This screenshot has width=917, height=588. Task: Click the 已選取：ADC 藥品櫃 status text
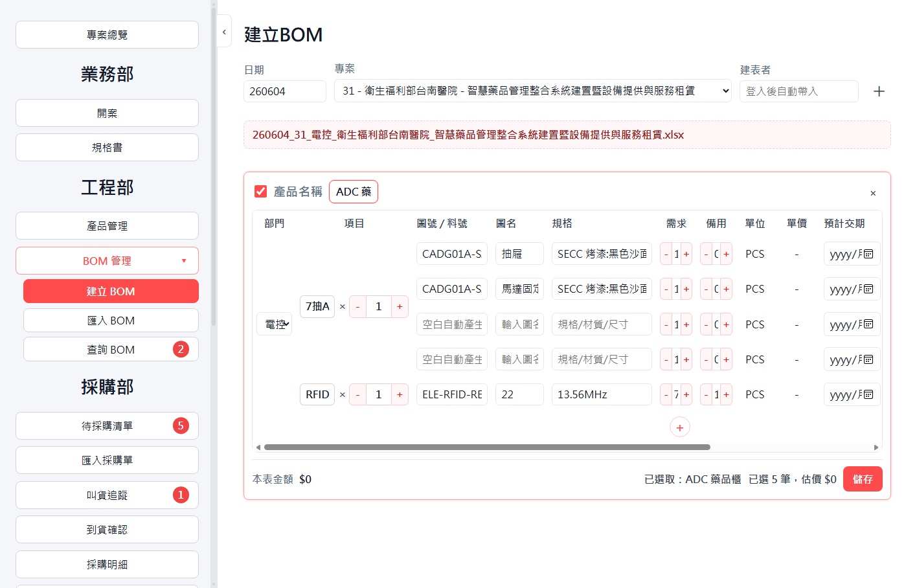pos(692,479)
